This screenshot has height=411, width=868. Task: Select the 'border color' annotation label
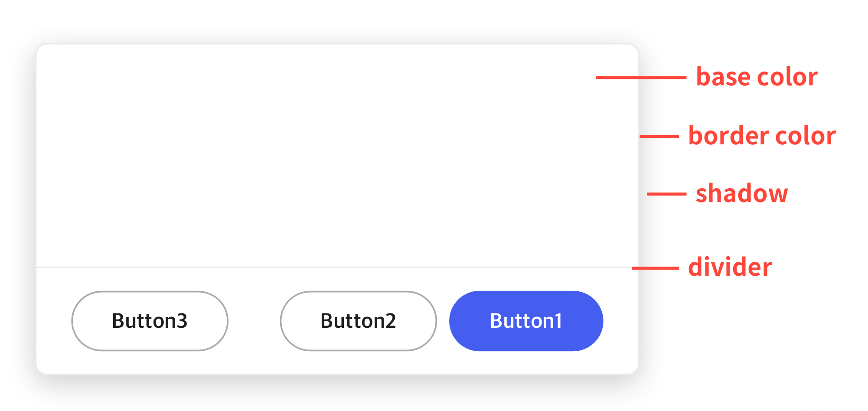tap(762, 136)
